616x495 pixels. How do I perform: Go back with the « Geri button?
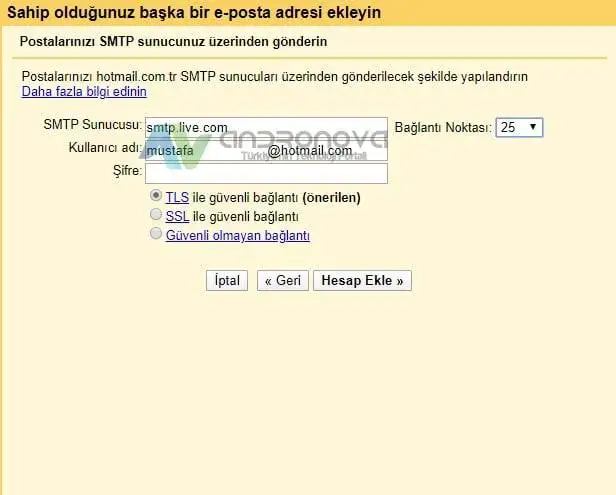[x=283, y=280]
